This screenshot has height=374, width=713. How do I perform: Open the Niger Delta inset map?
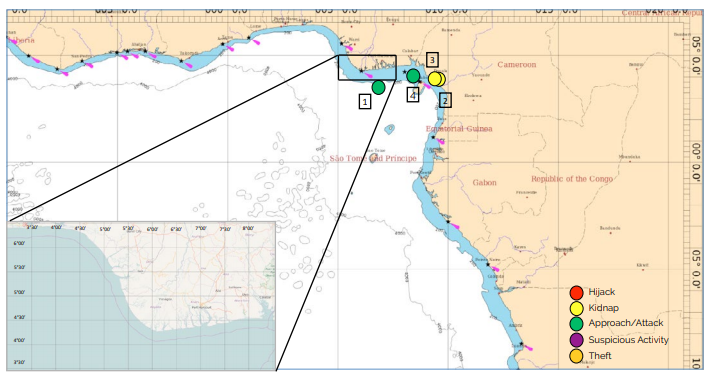click(x=141, y=296)
